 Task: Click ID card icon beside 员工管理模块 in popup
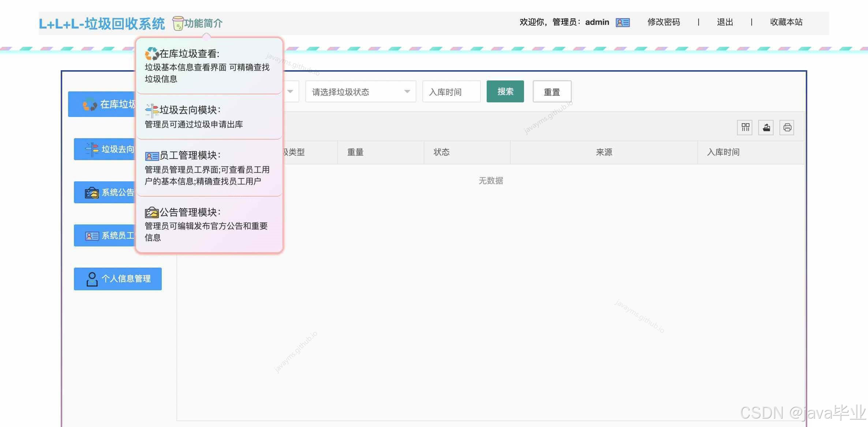152,156
